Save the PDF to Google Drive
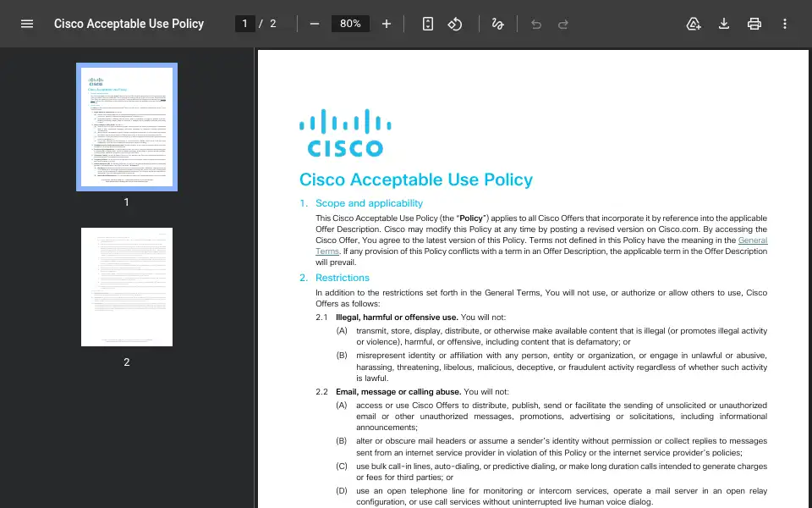Screen dimensions: 812x508 pyautogui.click(x=694, y=24)
